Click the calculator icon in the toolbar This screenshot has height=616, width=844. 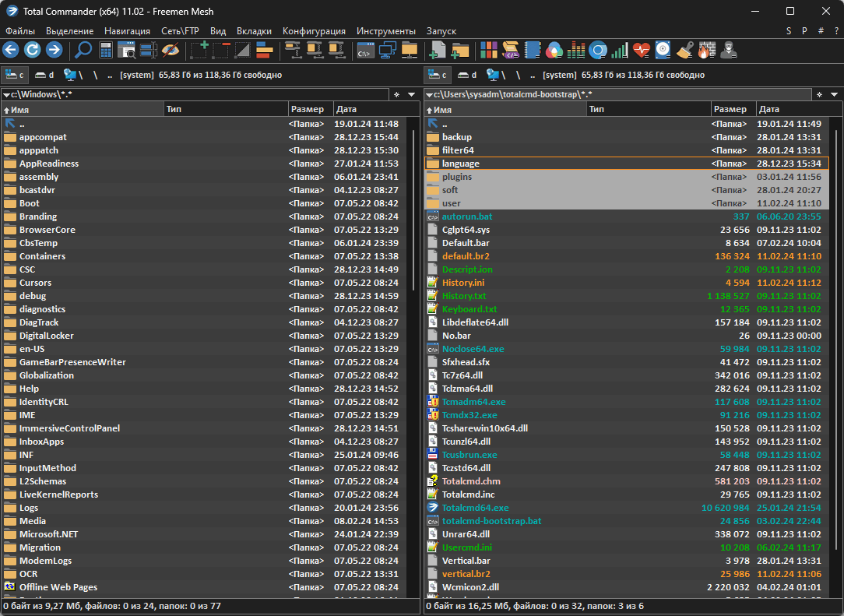[105, 51]
